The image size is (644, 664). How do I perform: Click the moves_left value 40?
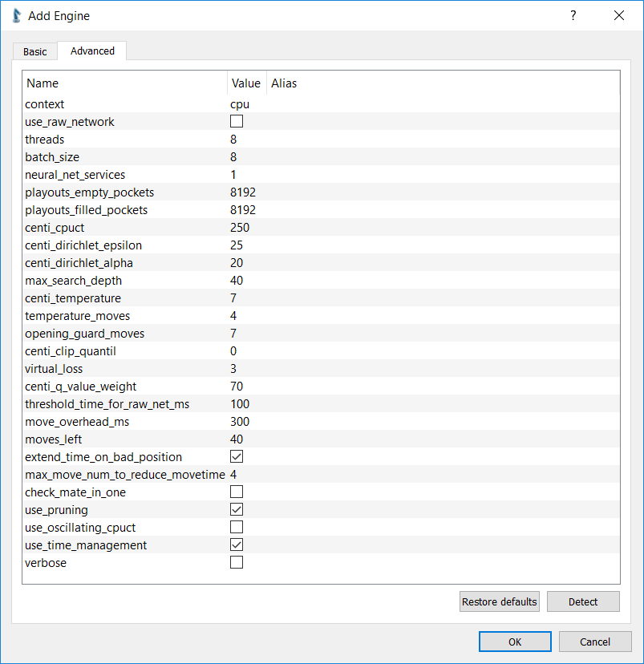(x=237, y=439)
